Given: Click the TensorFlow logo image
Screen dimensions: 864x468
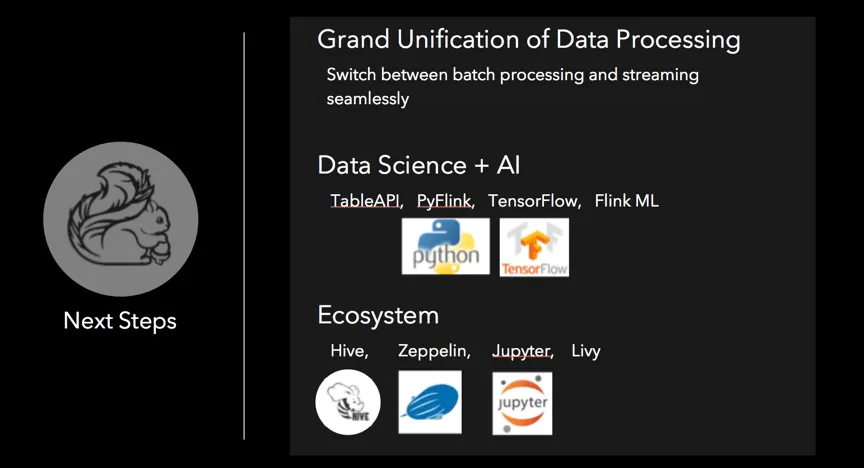Looking at the screenshot, I should point(534,247).
